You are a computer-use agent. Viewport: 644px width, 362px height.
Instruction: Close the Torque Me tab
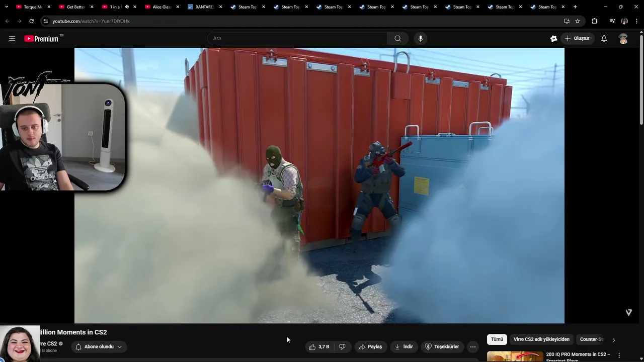click(x=49, y=7)
